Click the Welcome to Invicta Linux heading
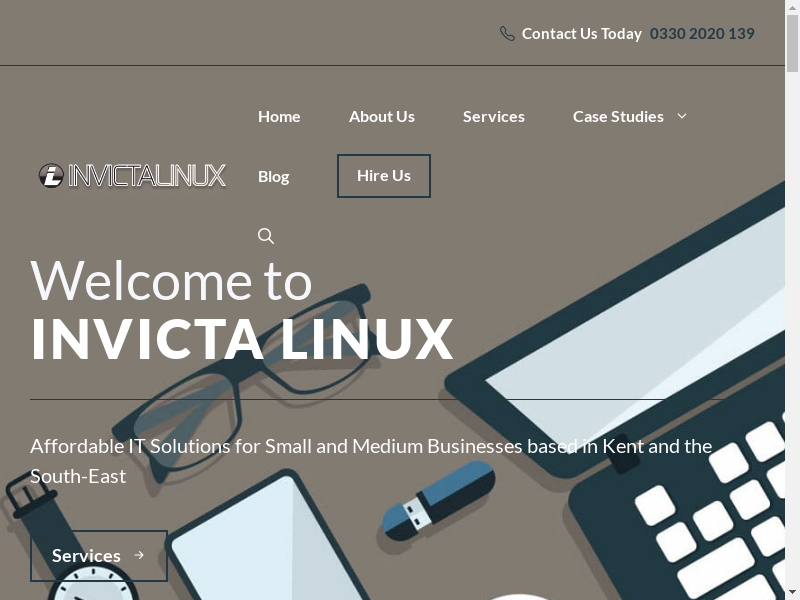This screenshot has width=800, height=600. (242, 310)
